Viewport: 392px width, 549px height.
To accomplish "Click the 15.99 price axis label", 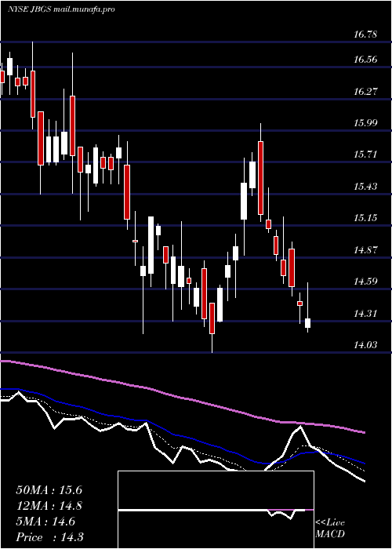I will pos(365,123).
